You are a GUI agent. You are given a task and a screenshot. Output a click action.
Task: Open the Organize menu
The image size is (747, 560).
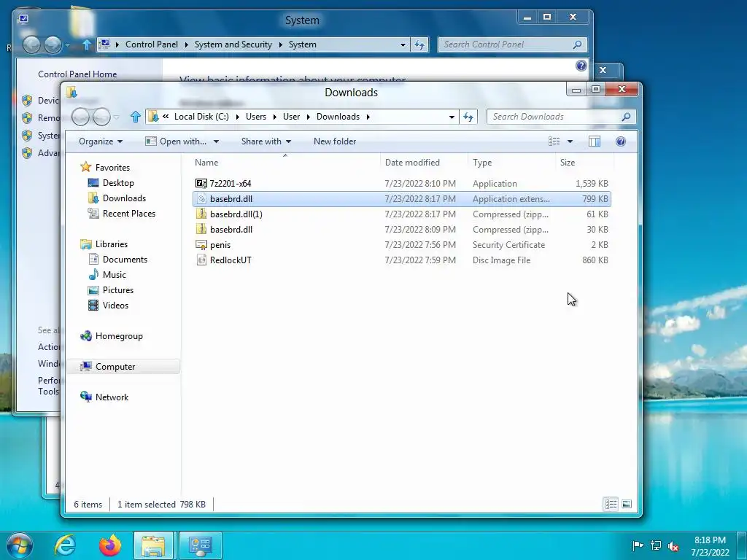[101, 141]
